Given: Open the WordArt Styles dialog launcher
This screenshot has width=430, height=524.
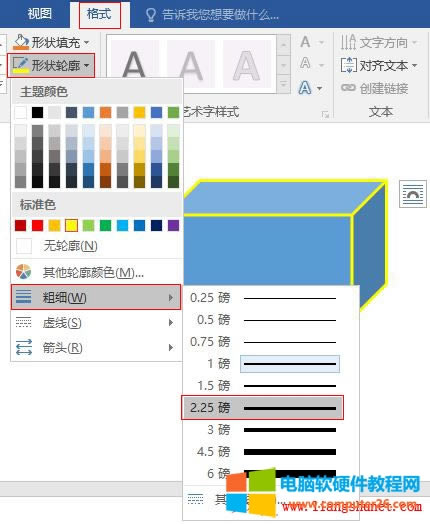Looking at the screenshot, I should coord(325,115).
